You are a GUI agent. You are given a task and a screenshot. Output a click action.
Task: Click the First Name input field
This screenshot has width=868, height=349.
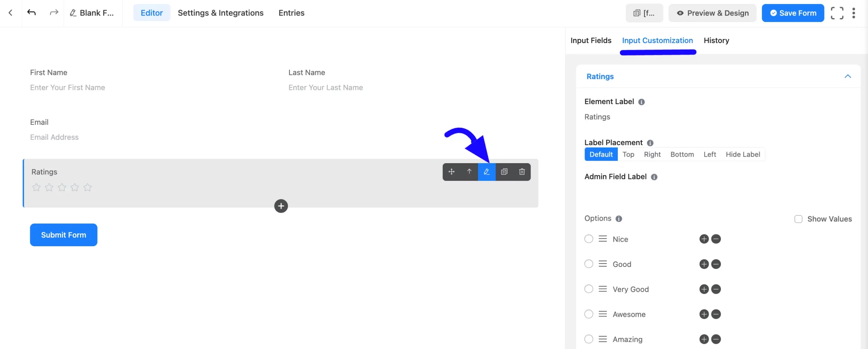(152, 88)
